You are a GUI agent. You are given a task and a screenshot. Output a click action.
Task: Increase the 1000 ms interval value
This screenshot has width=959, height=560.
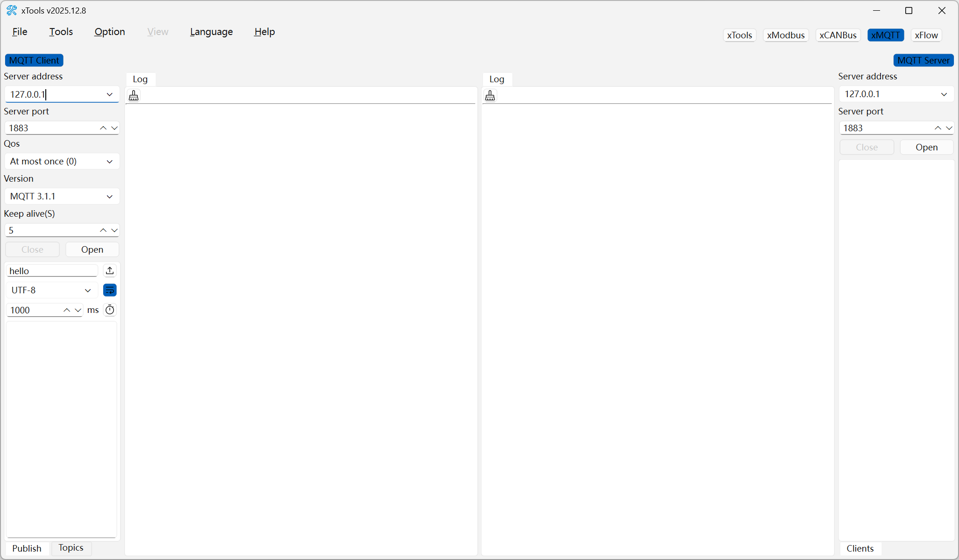pyautogui.click(x=67, y=310)
